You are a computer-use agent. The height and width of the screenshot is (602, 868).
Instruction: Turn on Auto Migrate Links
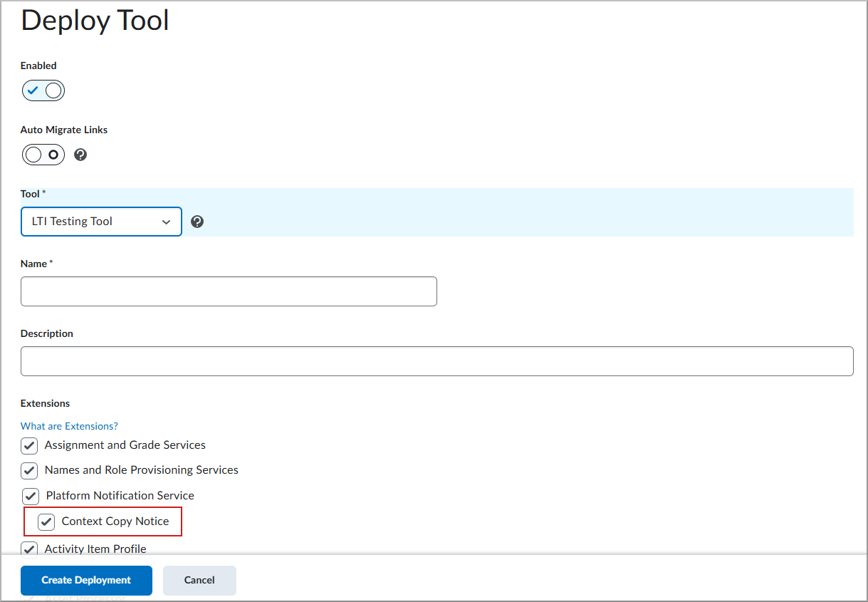(x=43, y=155)
